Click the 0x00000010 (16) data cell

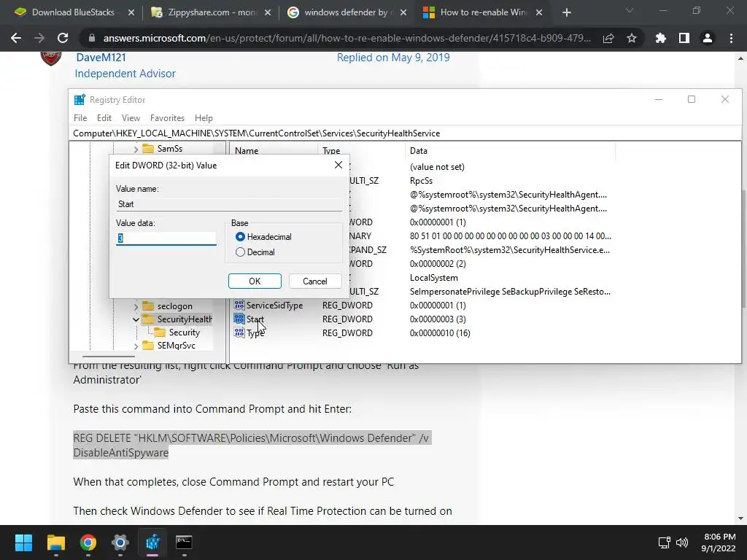tap(440, 332)
